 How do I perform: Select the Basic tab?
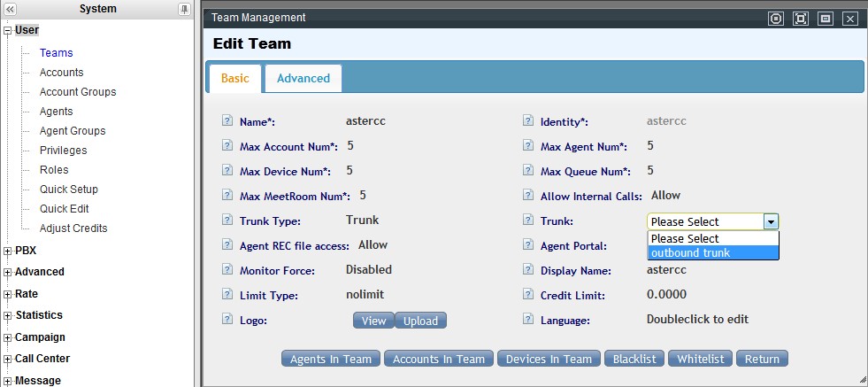[x=234, y=78]
